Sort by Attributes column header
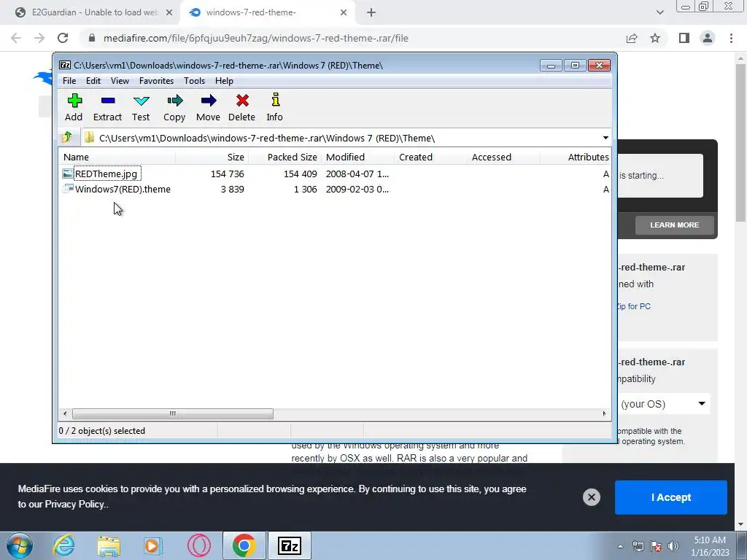 tap(576, 157)
